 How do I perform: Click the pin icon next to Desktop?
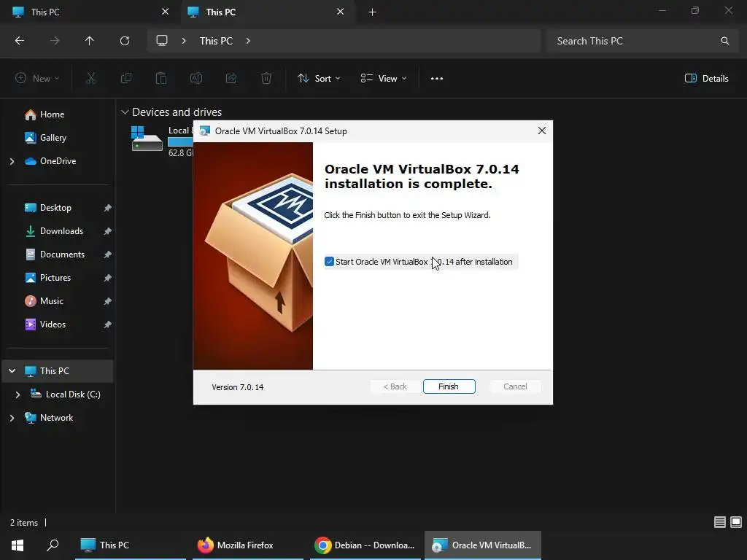coord(108,208)
